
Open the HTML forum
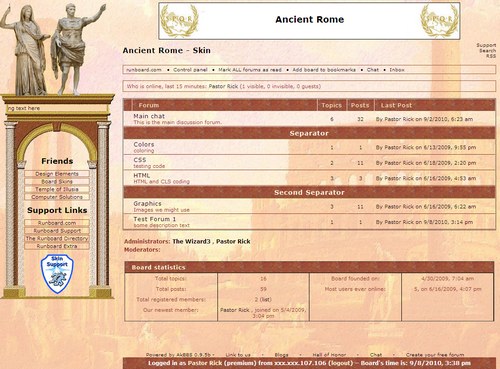pos(142,175)
